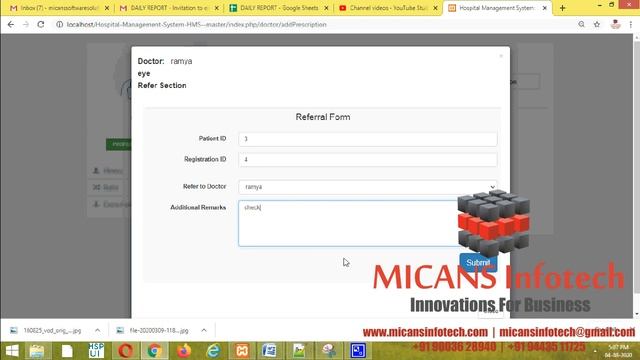Close the referral modal dialog

501,56
